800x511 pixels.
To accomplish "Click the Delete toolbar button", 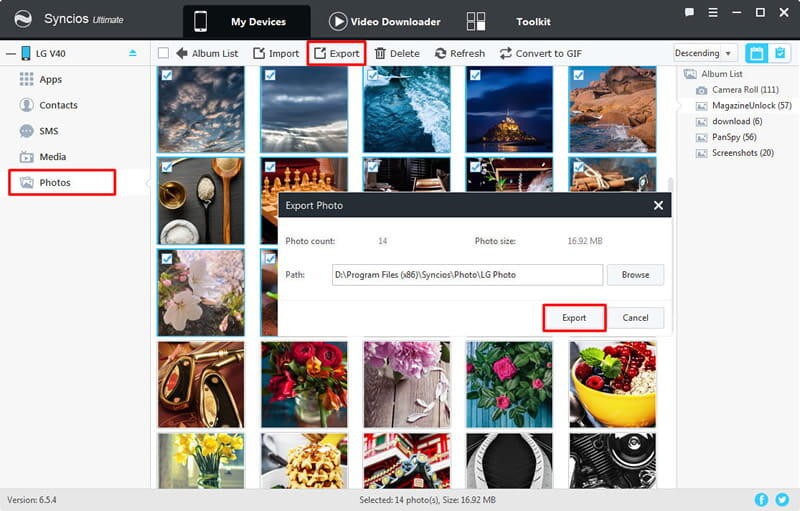I will pyautogui.click(x=397, y=53).
